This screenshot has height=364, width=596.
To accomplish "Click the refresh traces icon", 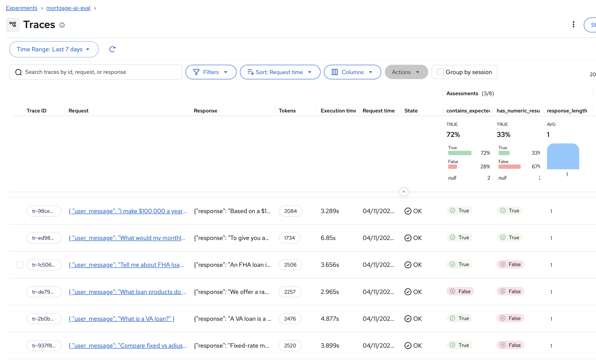I will [x=112, y=49].
